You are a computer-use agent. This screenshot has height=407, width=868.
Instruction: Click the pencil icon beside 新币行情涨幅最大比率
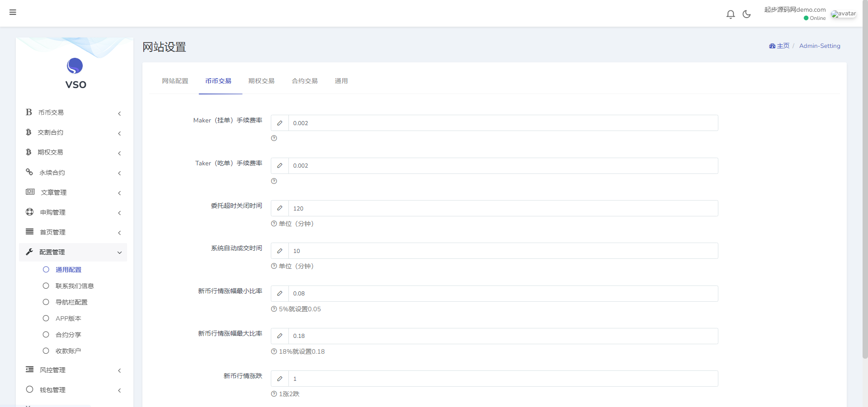[280, 336]
